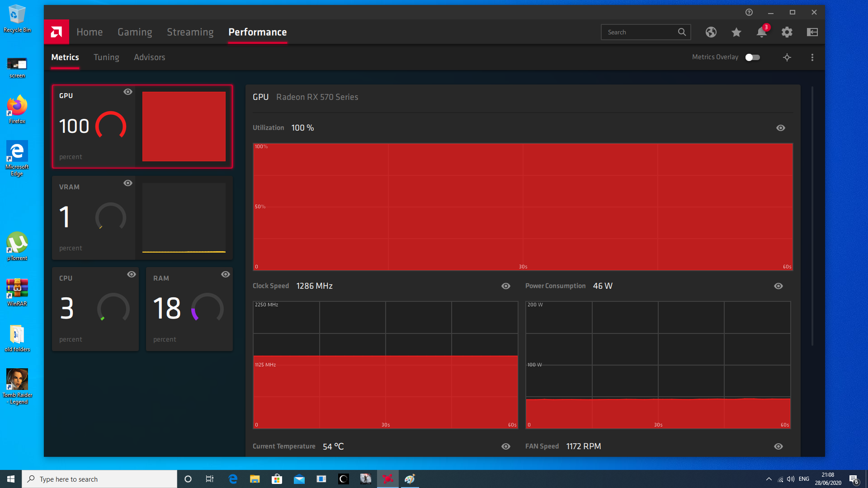Screen dimensions: 868x488
Task: Toggle the Metrics Overlay switch
Action: [753, 57]
